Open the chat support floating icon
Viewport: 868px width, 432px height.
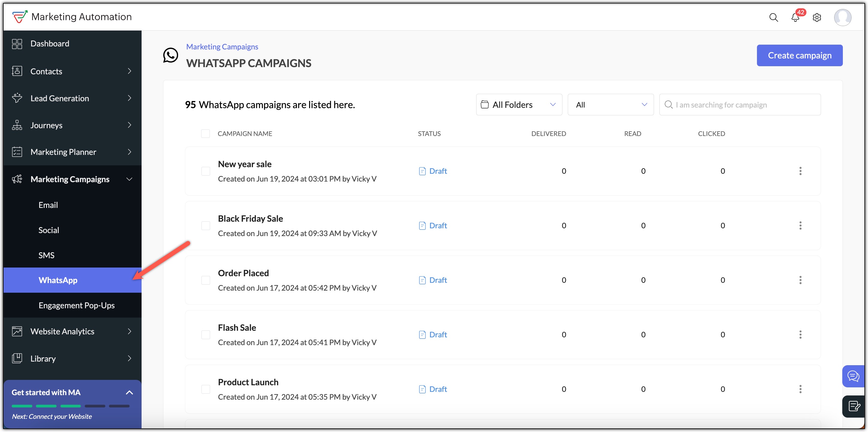(x=853, y=376)
